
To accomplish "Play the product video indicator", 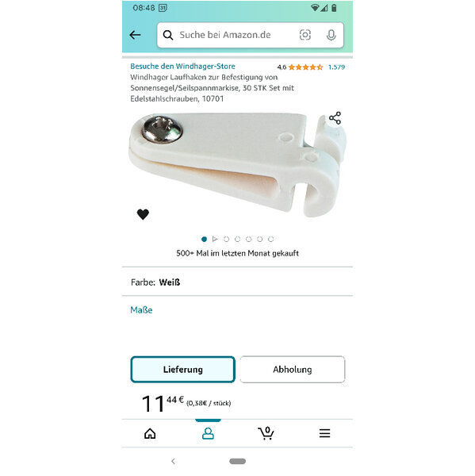I will coord(215,240).
